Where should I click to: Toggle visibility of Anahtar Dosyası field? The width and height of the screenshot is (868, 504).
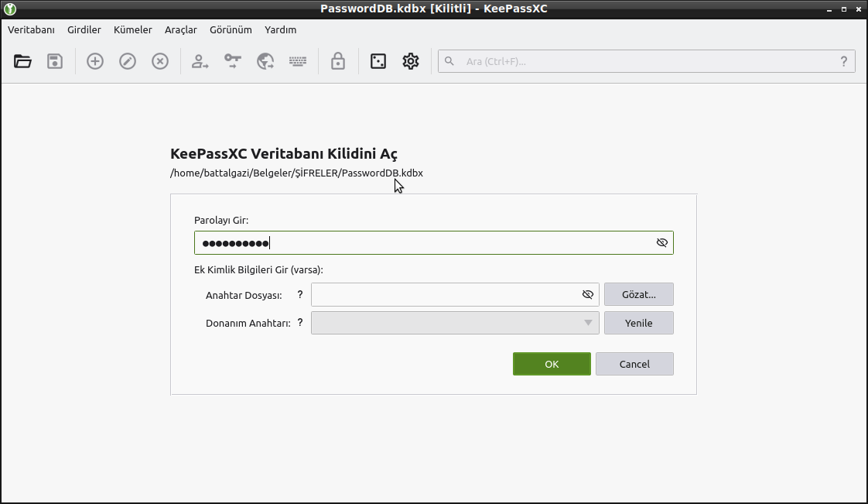point(588,295)
